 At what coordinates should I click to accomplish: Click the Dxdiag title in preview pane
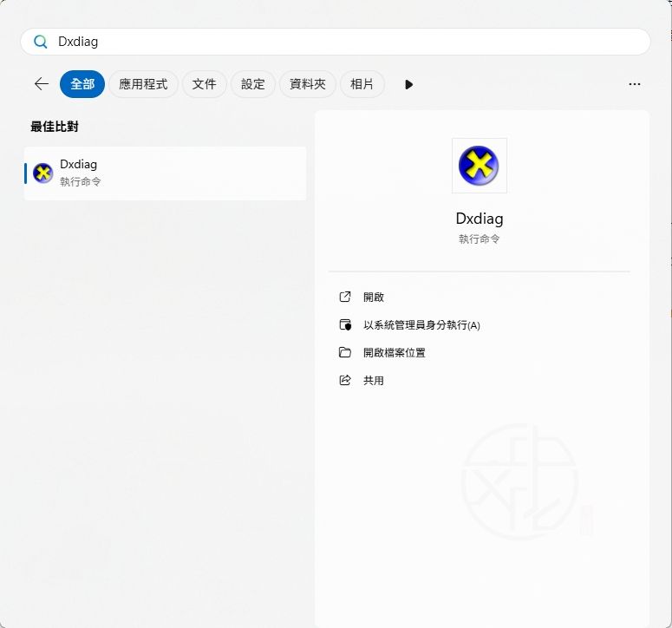coord(480,219)
